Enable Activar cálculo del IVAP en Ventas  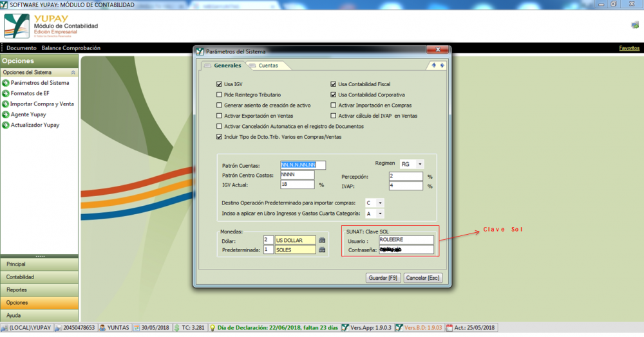333,116
